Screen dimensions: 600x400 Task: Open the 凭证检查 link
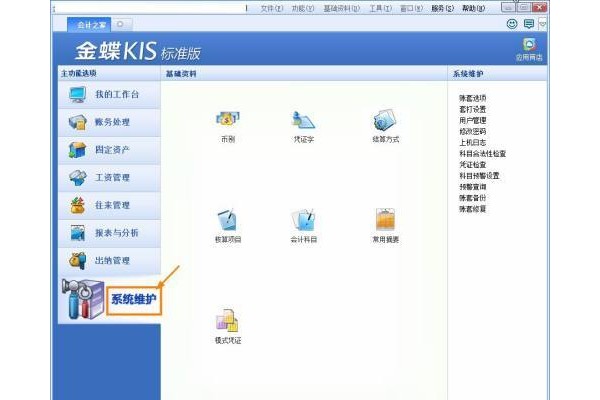pos(473,165)
